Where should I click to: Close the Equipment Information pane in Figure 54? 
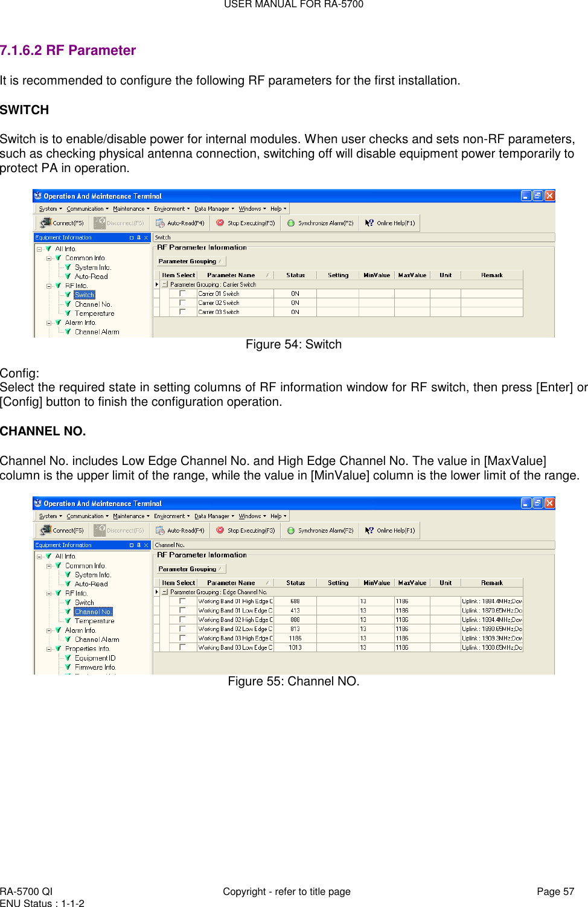pyautogui.click(x=146, y=237)
